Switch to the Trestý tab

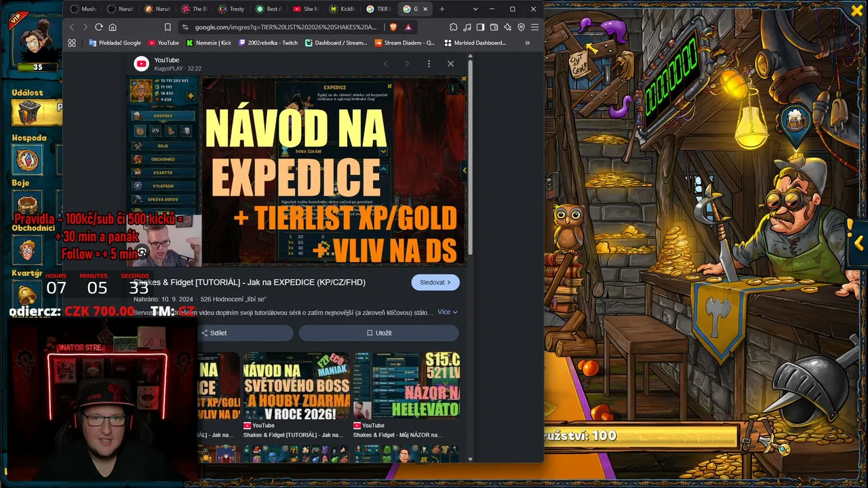tap(231, 9)
